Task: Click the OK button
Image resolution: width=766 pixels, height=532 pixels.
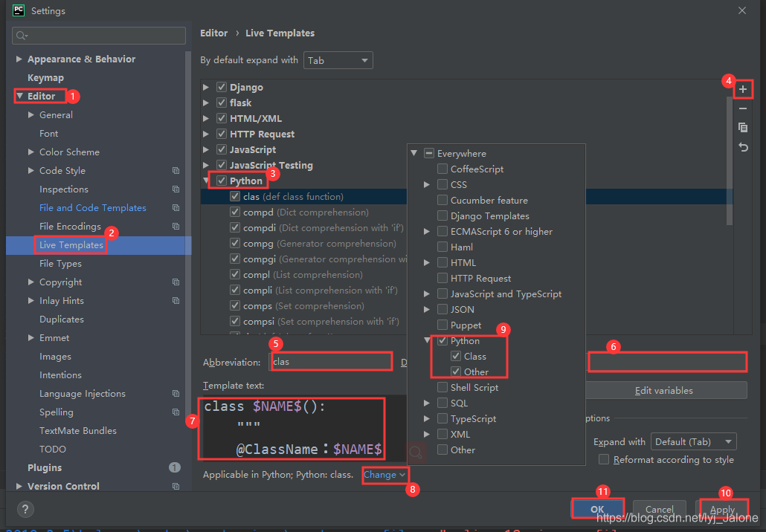Action: pyautogui.click(x=597, y=509)
